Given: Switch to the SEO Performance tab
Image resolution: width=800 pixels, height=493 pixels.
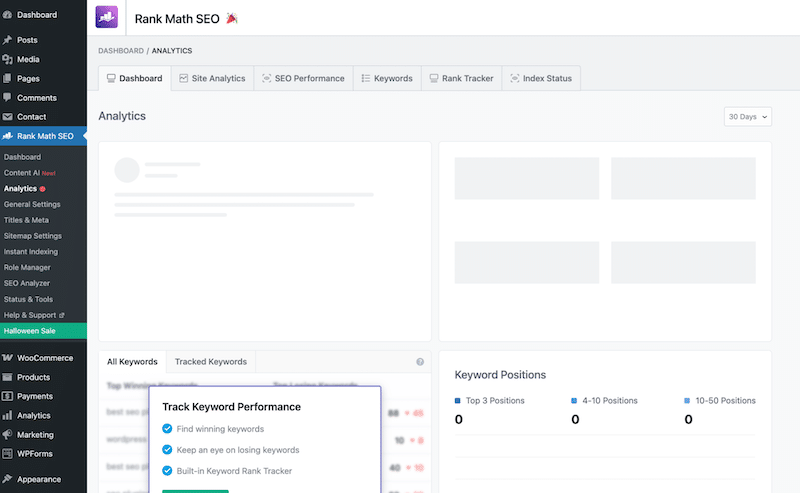Looking at the screenshot, I should click(x=303, y=78).
